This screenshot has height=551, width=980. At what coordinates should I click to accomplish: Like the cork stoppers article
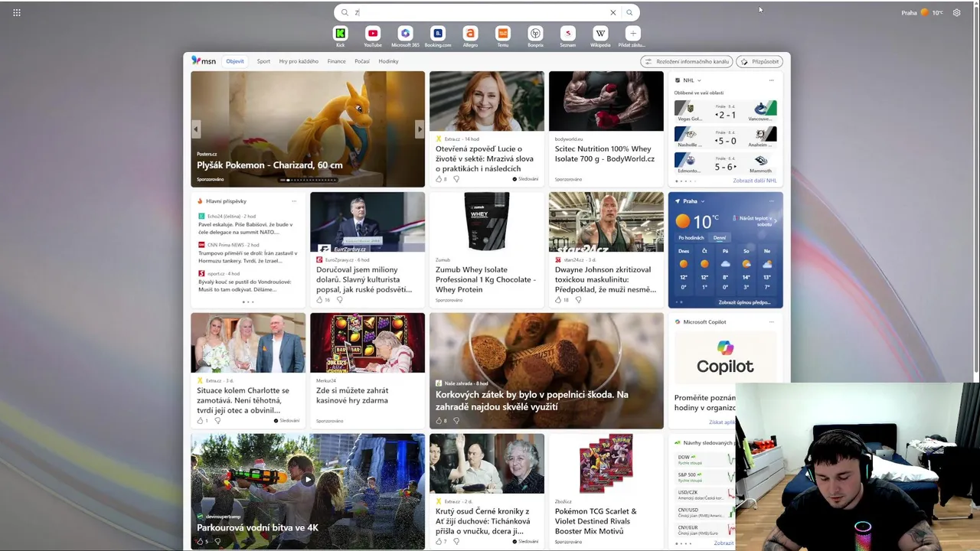tap(439, 421)
